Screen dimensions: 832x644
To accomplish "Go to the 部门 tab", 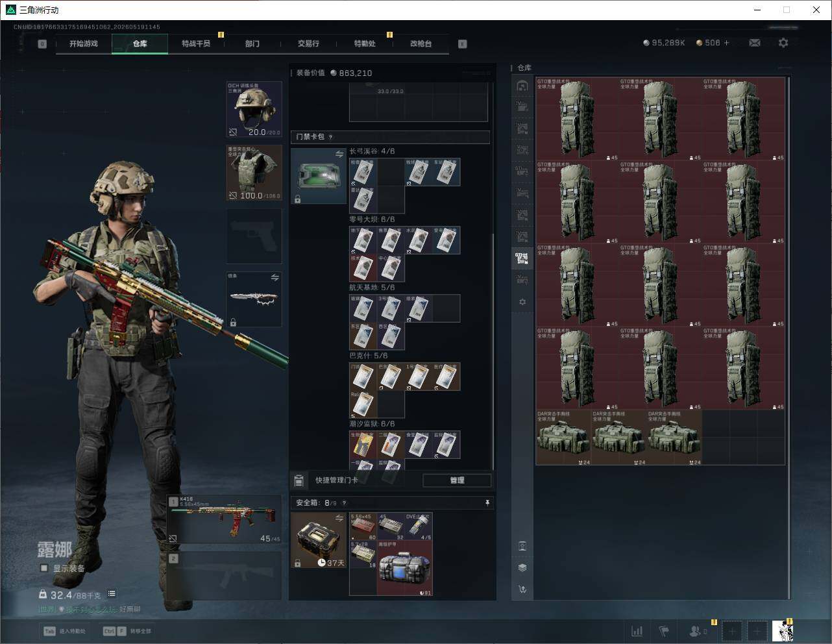I will 252,43.
